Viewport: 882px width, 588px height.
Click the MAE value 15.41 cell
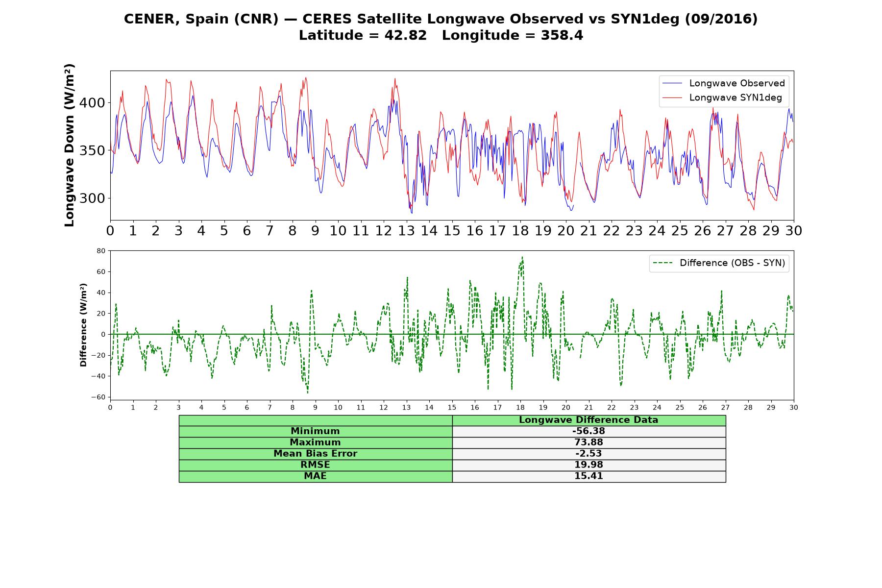tap(588, 476)
